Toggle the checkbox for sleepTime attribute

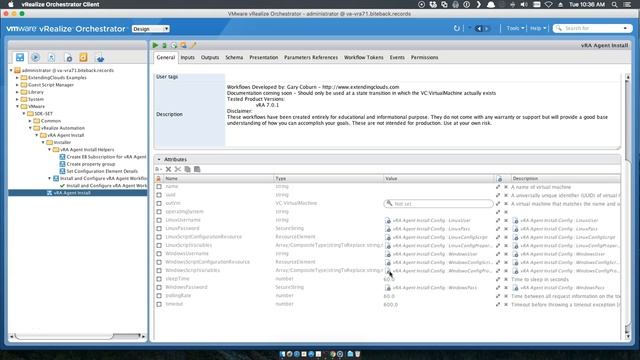(x=159, y=279)
